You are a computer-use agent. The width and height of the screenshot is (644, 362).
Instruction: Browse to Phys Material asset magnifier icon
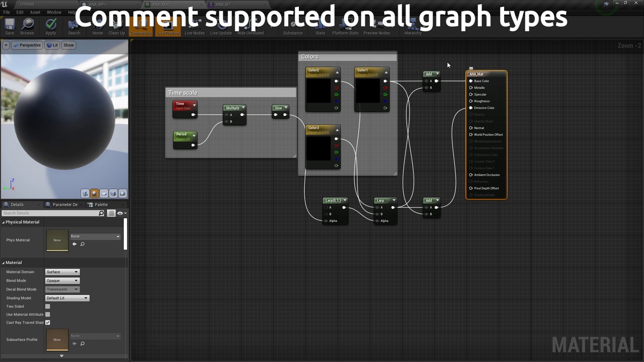tap(83, 244)
